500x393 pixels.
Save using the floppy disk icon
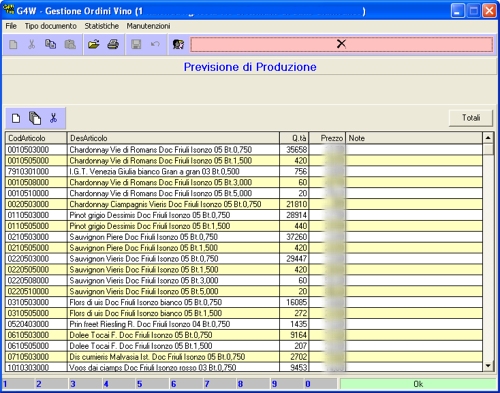coord(136,44)
